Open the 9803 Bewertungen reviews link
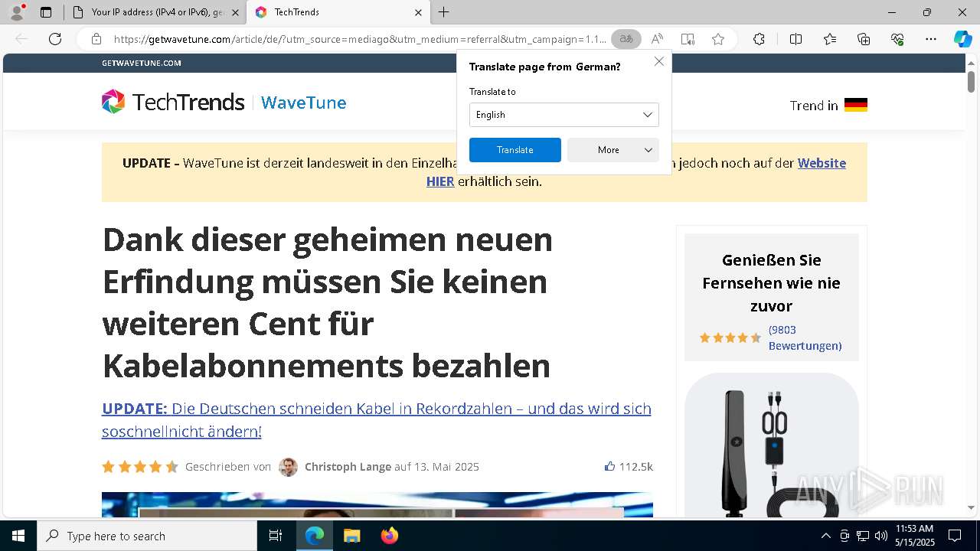Image resolution: width=980 pixels, height=551 pixels. [805, 337]
